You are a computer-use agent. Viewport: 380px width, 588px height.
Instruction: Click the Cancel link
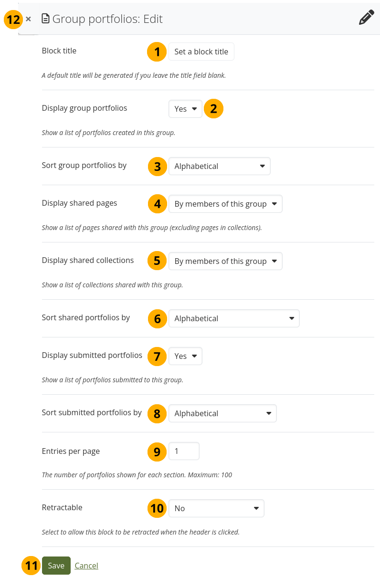click(x=86, y=566)
